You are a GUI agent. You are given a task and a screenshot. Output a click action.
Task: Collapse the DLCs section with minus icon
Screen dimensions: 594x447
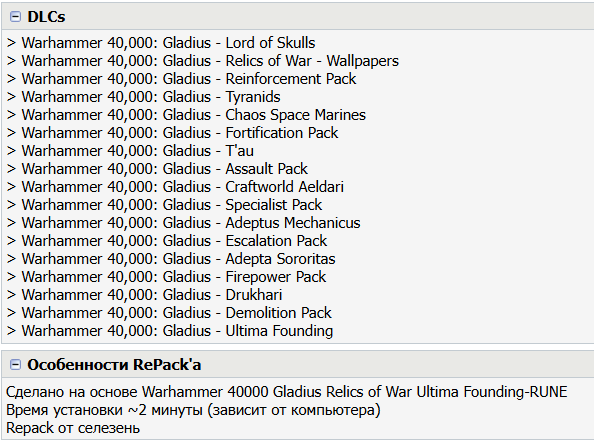(x=15, y=17)
